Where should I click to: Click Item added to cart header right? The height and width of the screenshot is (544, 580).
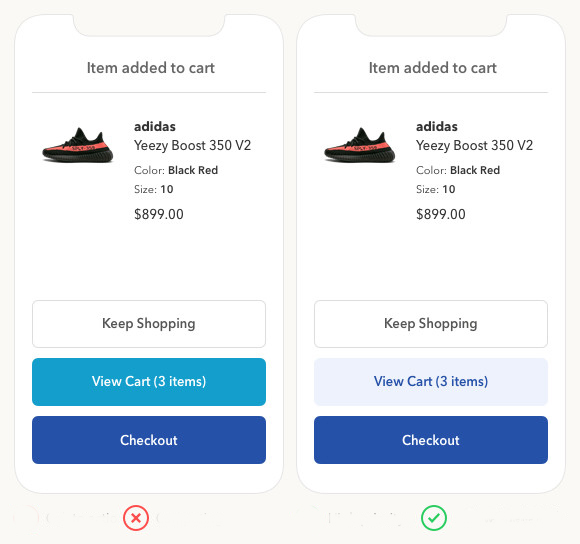tap(432, 68)
